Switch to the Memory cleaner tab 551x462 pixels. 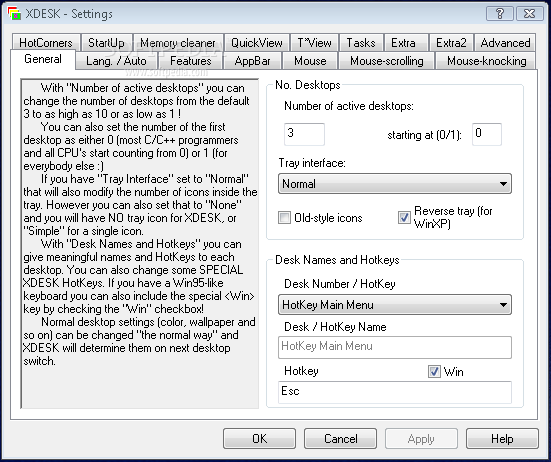tap(178, 43)
